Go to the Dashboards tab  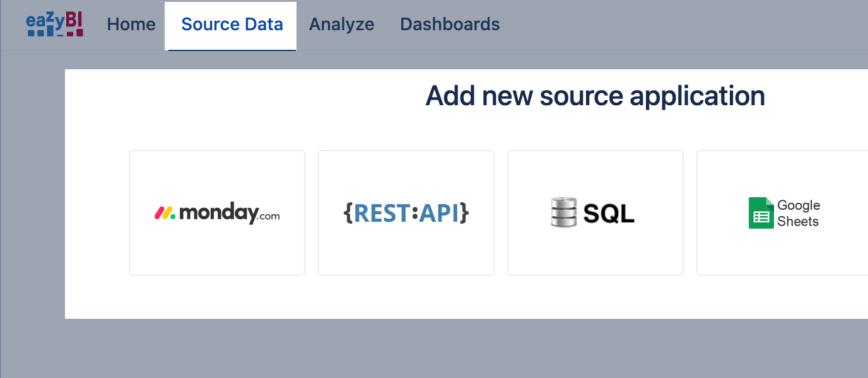coord(450,25)
